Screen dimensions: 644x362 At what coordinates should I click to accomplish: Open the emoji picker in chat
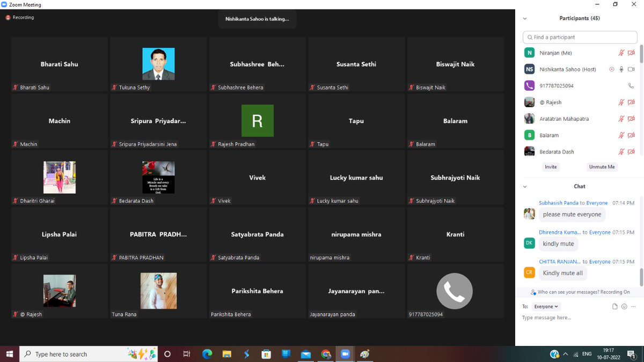(x=624, y=307)
